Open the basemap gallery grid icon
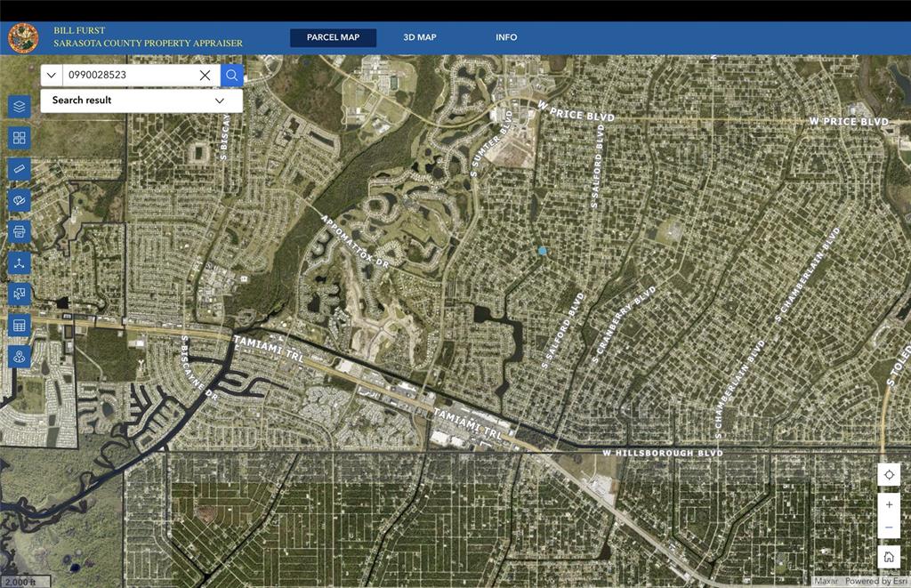 point(20,138)
